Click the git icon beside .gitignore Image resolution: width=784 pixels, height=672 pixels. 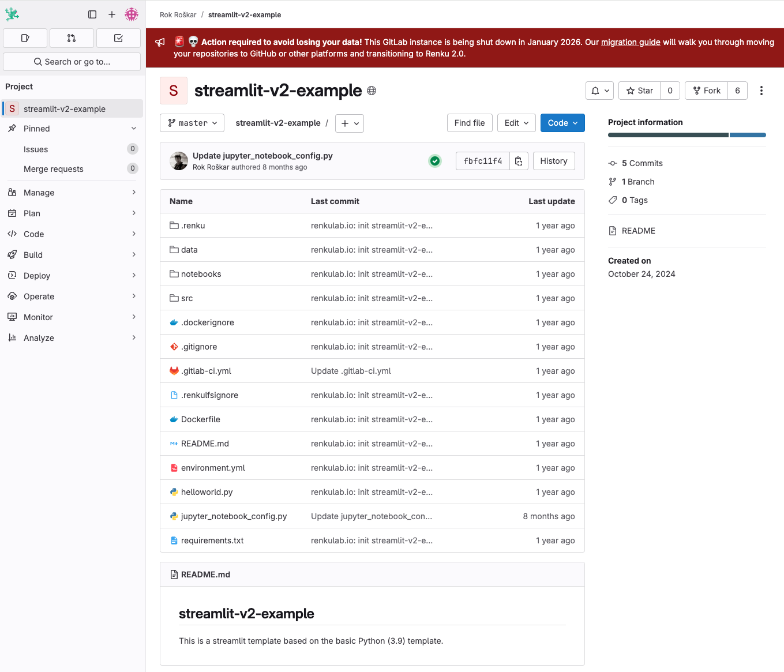coord(174,347)
